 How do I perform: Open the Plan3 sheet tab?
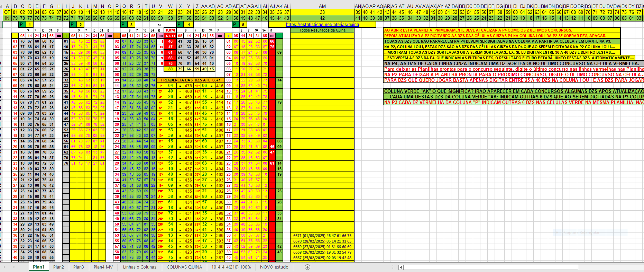pyautogui.click(x=79, y=267)
